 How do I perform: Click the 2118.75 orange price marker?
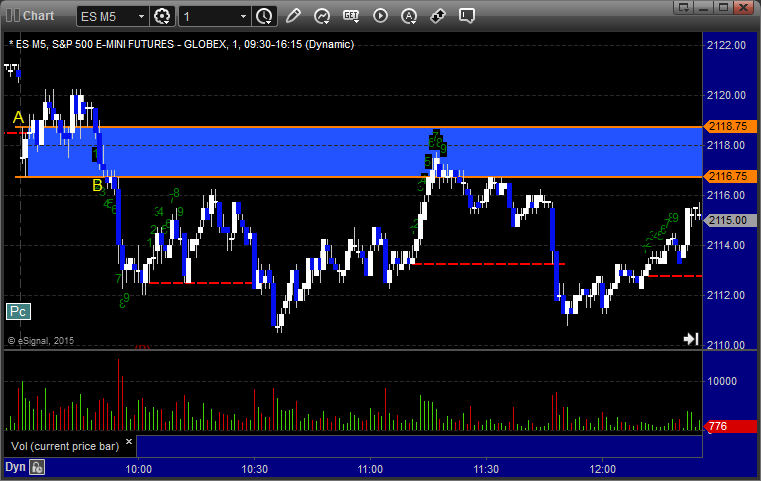point(729,126)
